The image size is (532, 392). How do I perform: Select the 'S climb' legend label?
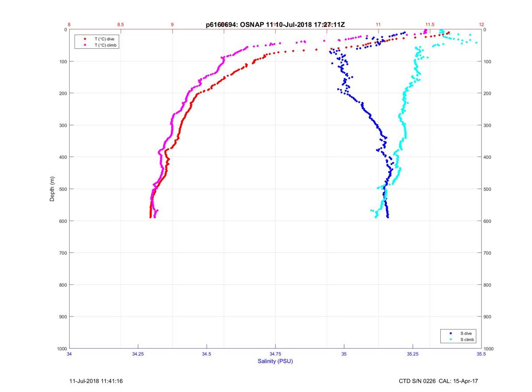pos(467,339)
